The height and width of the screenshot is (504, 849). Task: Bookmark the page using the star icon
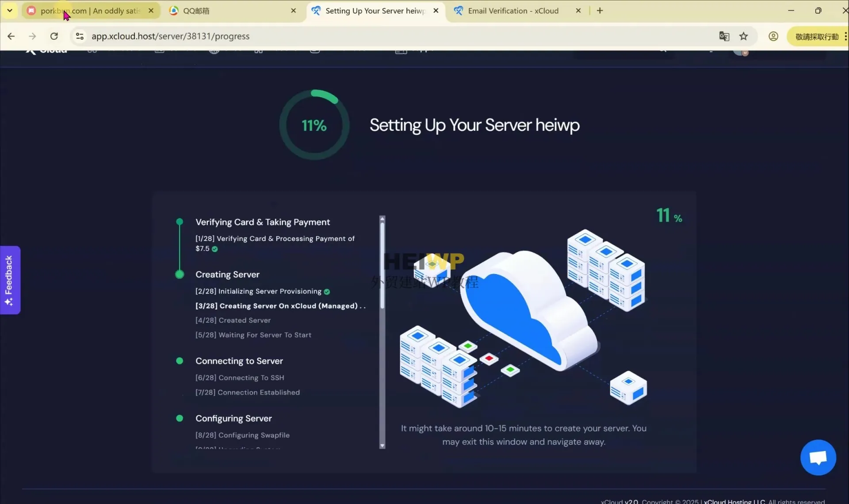tap(744, 36)
